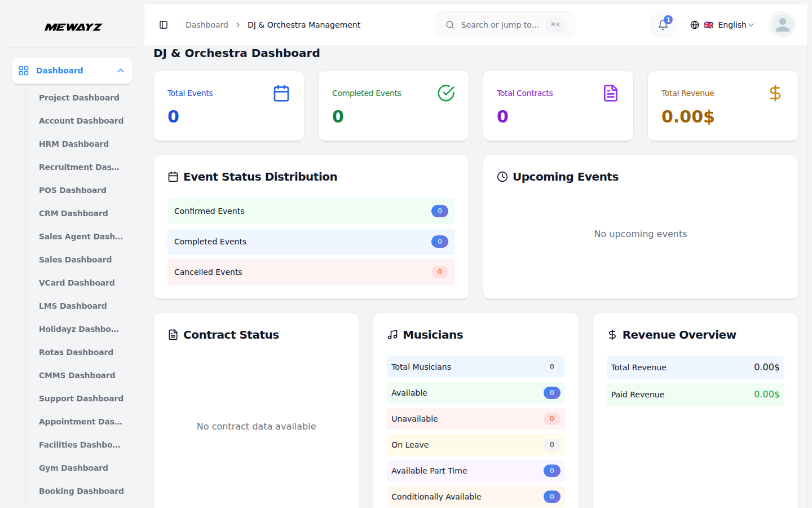Screen dimensions: 812x508
Task: Click the Cancelled Events count badge
Action: click(440, 272)
